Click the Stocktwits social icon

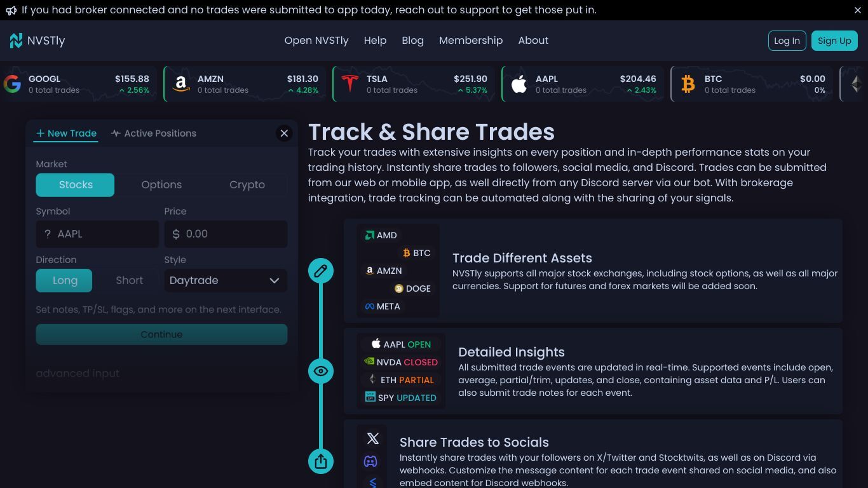coord(373,482)
